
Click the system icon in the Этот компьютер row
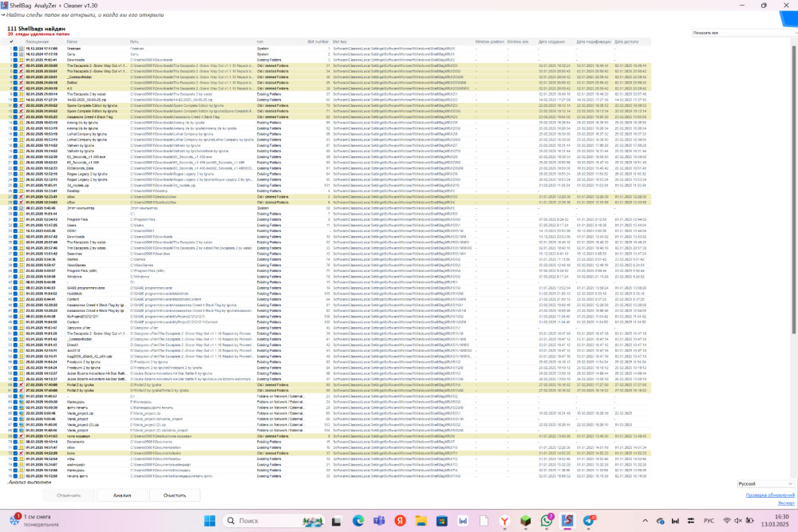[21, 208]
